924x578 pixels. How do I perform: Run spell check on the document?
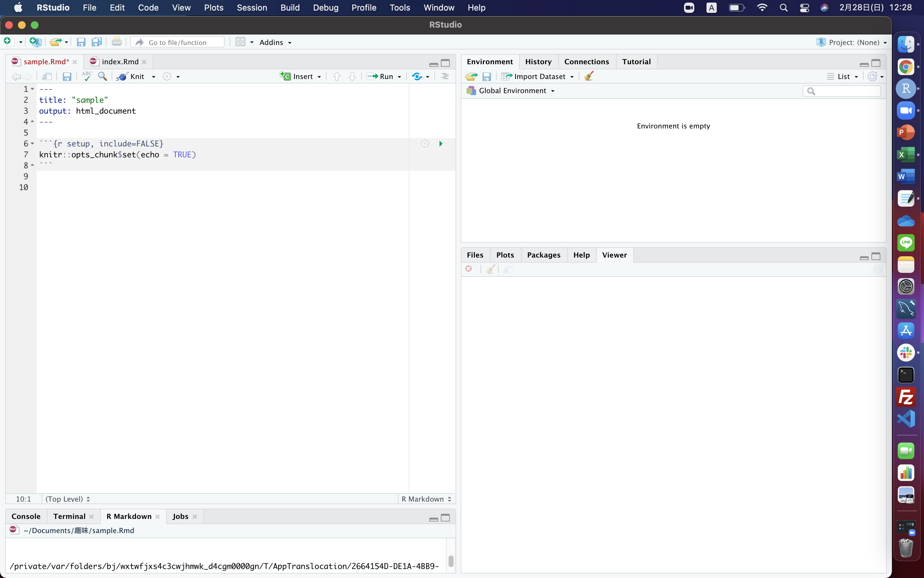coord(87,76)
